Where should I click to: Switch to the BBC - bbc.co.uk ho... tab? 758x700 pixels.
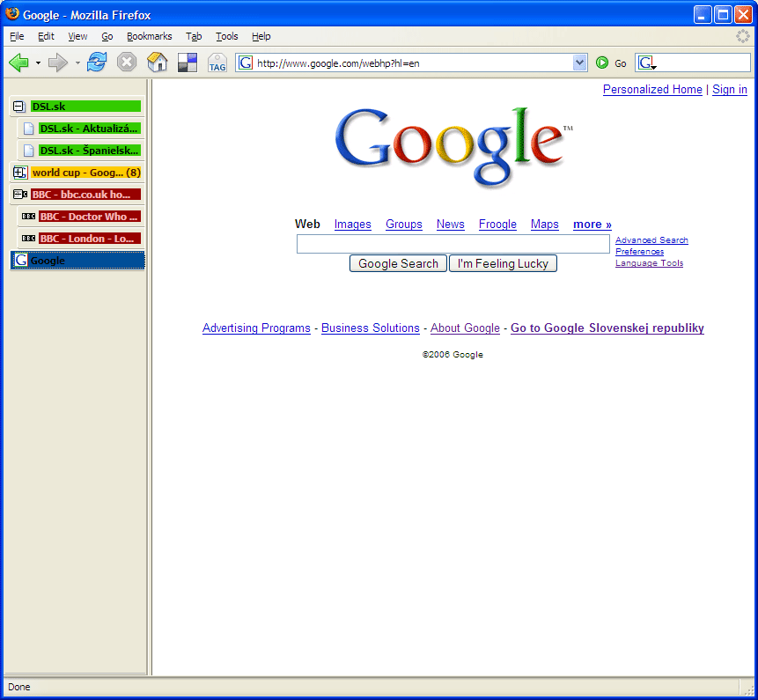(x=77, y=195)
